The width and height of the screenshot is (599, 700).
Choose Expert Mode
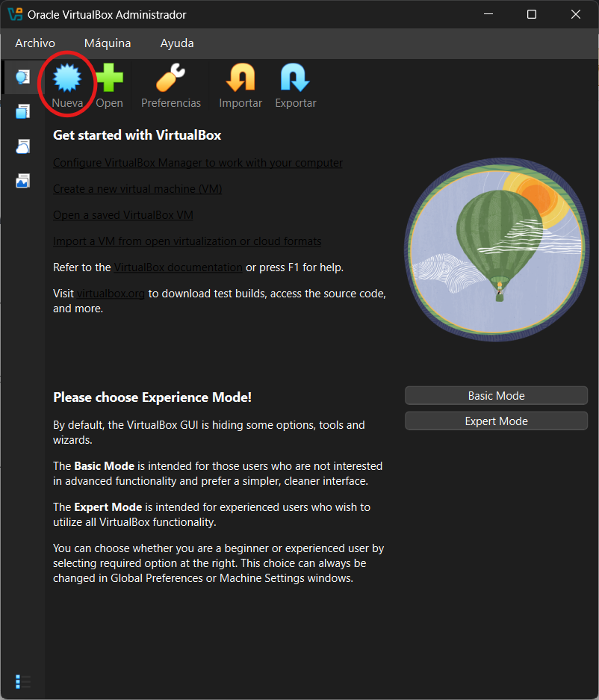[495, 420]
